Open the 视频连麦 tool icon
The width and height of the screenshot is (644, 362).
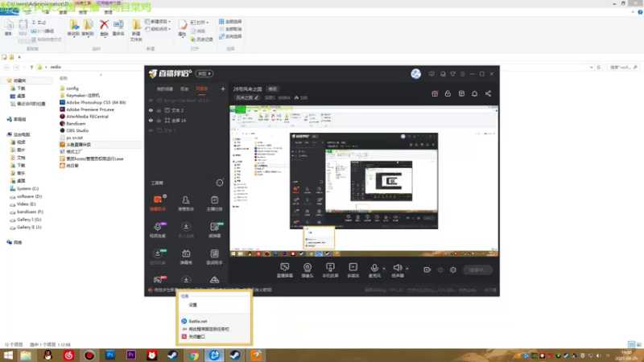point(158,230)
